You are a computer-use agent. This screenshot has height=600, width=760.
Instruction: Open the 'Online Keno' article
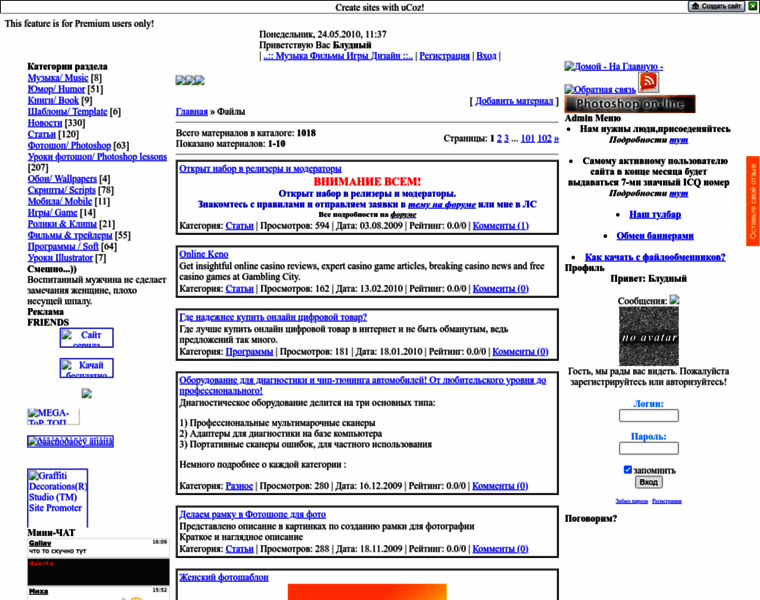(x=204, y=254)
